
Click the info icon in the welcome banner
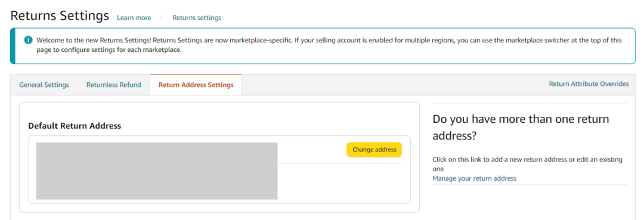click(x=29, y=40)
